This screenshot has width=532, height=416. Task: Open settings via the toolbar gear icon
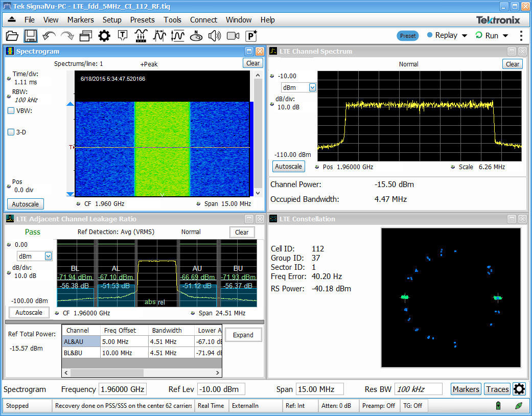[104, 36]
